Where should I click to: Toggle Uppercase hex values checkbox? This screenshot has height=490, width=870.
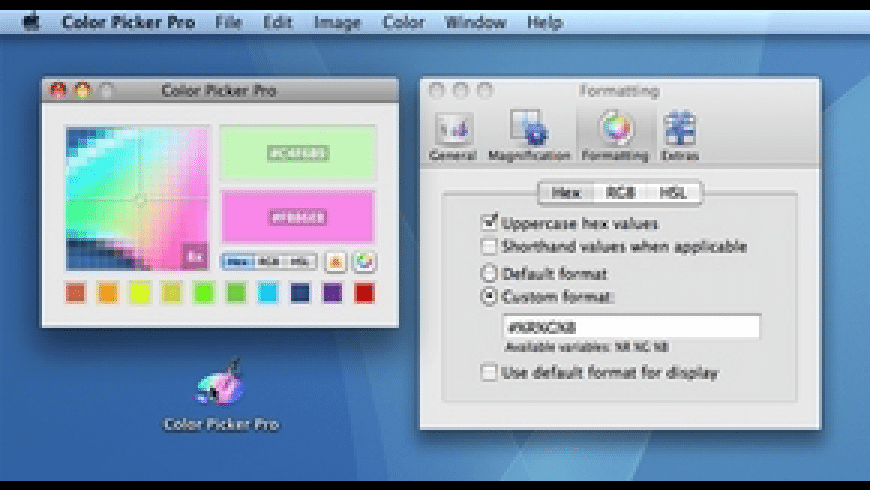pos(489,223)
